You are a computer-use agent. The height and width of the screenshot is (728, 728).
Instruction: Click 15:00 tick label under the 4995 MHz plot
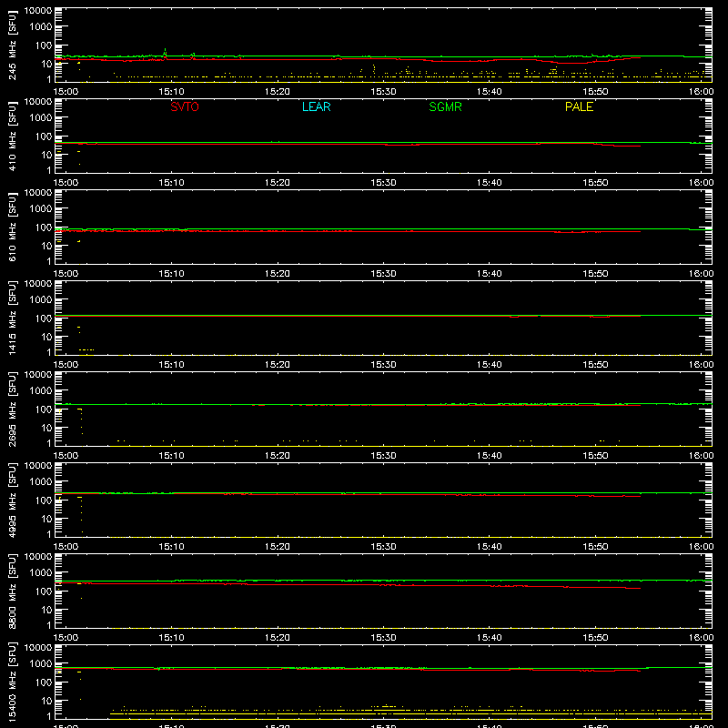pyautogui.click(x=66, y=547)
